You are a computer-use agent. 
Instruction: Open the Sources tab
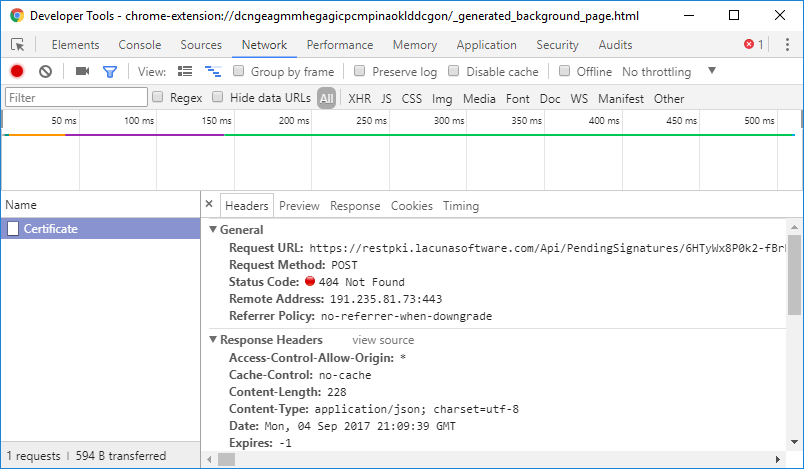click(201, 45)
